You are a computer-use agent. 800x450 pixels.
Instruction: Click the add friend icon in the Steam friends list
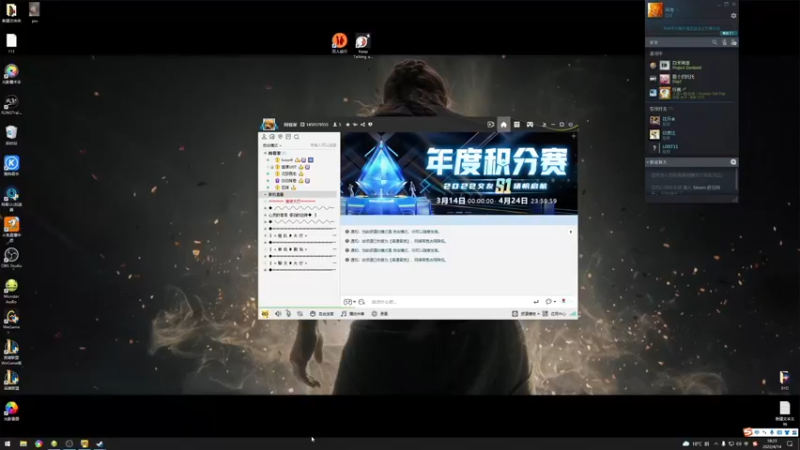[x=724, y=42]
